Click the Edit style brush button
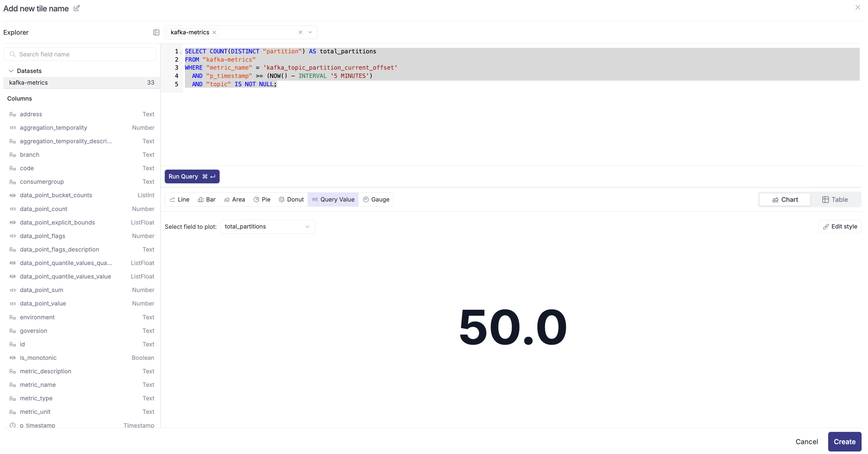868x454 pixels. pyautogui.click(x=840, y=226)
